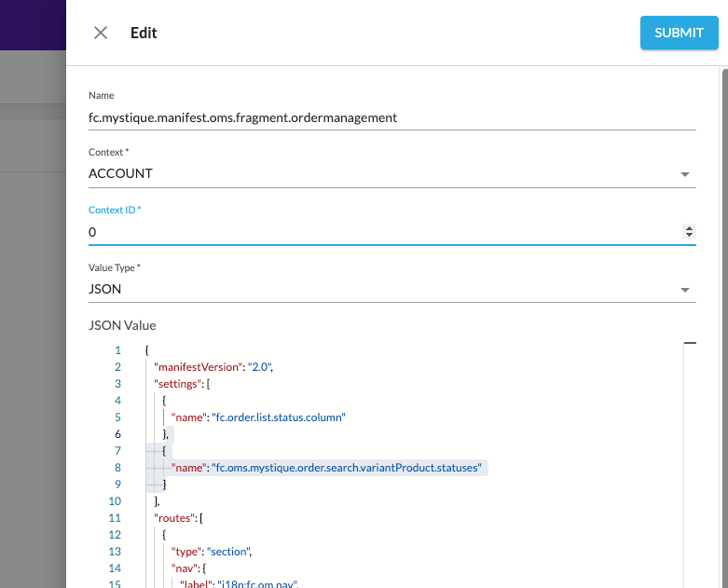Screen dimensions: 728x588
Task: Click the "routes" key on line 11
Action: [x=173, y=518]
